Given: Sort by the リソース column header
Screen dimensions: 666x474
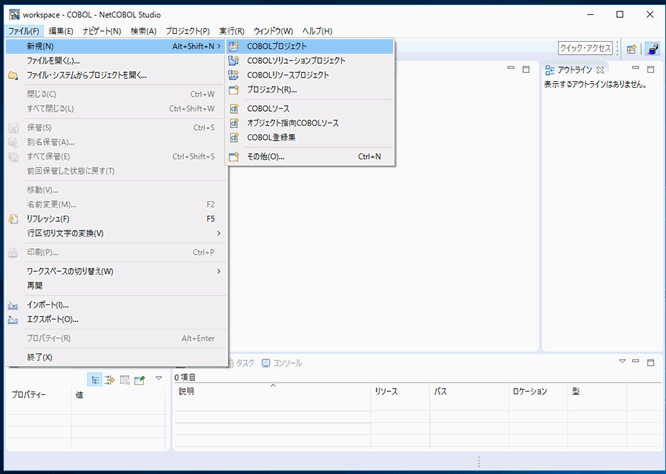Looking at the screenshot, I should 400,391.
